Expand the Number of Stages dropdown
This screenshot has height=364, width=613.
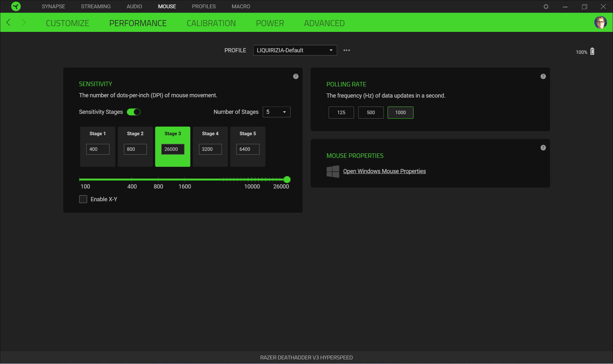pos(276,112)
